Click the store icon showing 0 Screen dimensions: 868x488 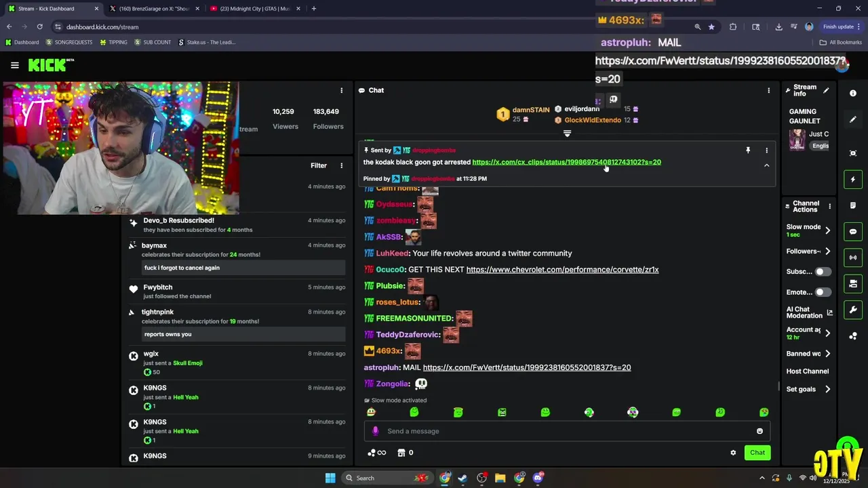pyautogui.click(x=406, y=453)
